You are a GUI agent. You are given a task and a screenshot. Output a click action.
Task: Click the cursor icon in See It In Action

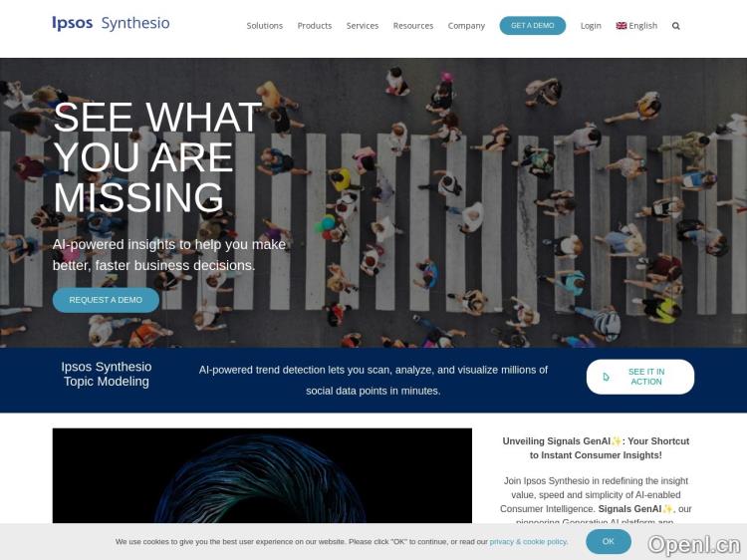(606, 377)
